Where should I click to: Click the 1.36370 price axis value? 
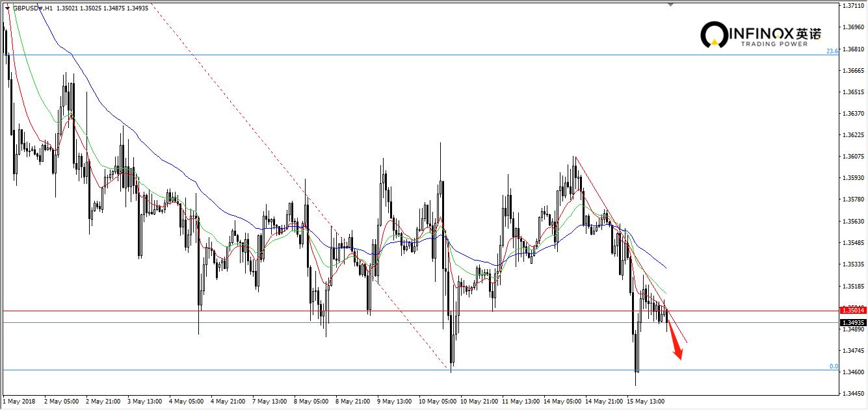coord(853,114)
